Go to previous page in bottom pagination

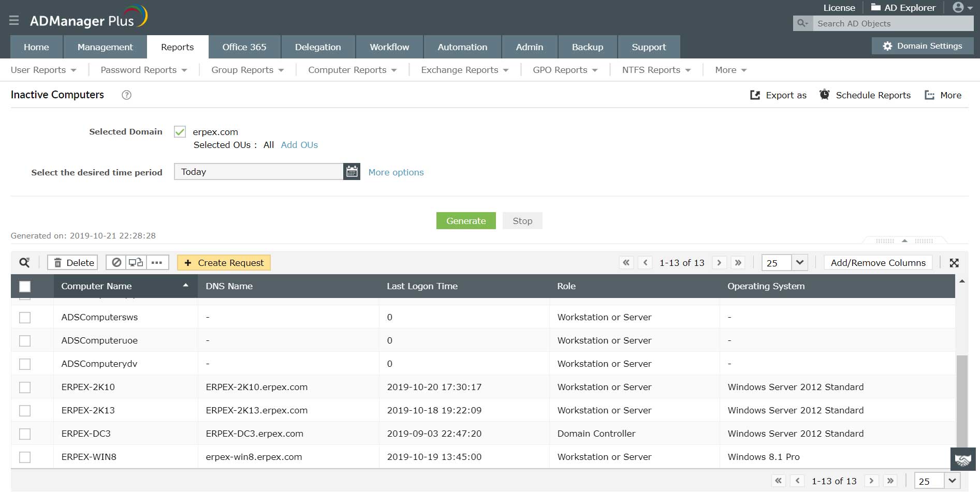coord(797,481)
